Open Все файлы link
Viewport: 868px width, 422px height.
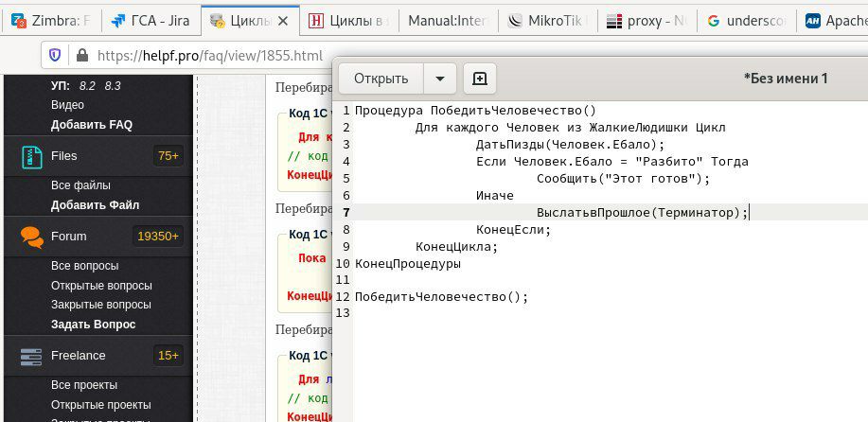(x=80, y=185)
